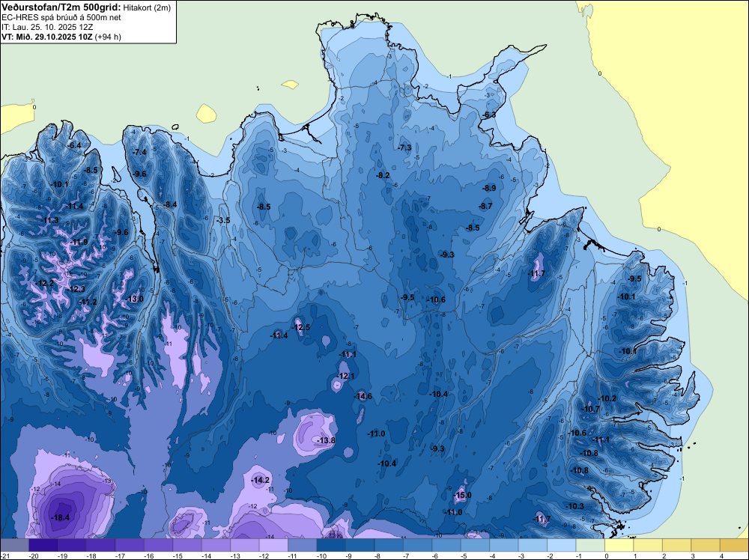Click the pale green swatch between -1 and 0

coord(590,545)
